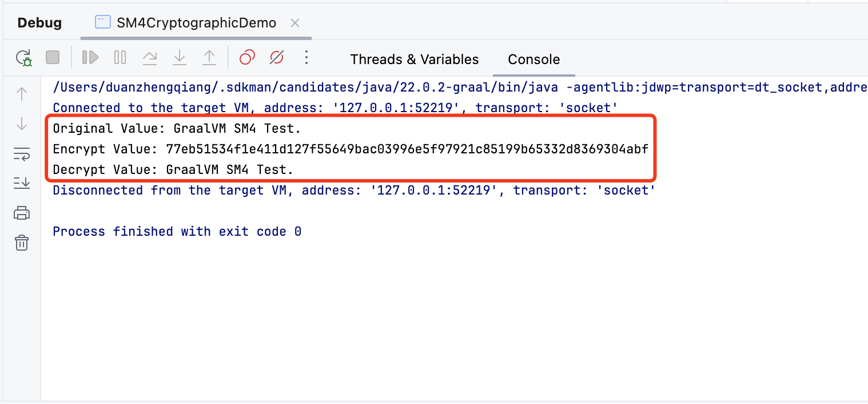Toggle Soft-Wrap in console
Image resolution: width=868 pixels, height=404 pixels.
point(22,153)
